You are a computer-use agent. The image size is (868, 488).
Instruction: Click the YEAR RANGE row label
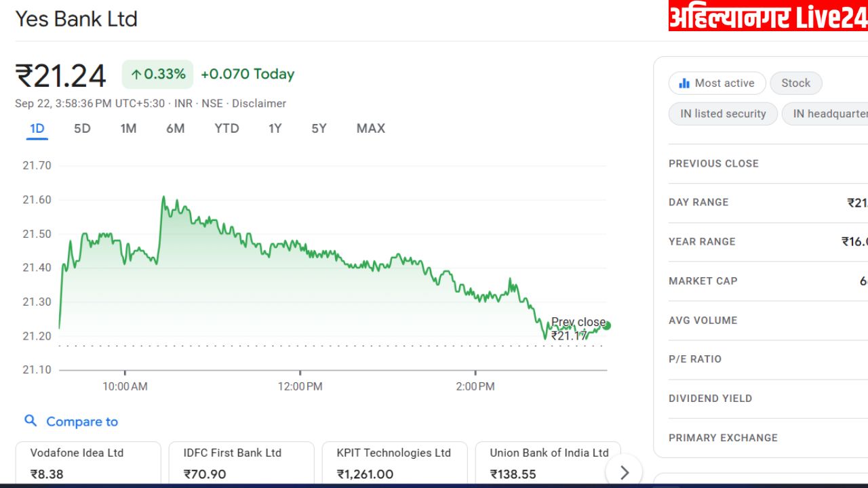(702, 241)
